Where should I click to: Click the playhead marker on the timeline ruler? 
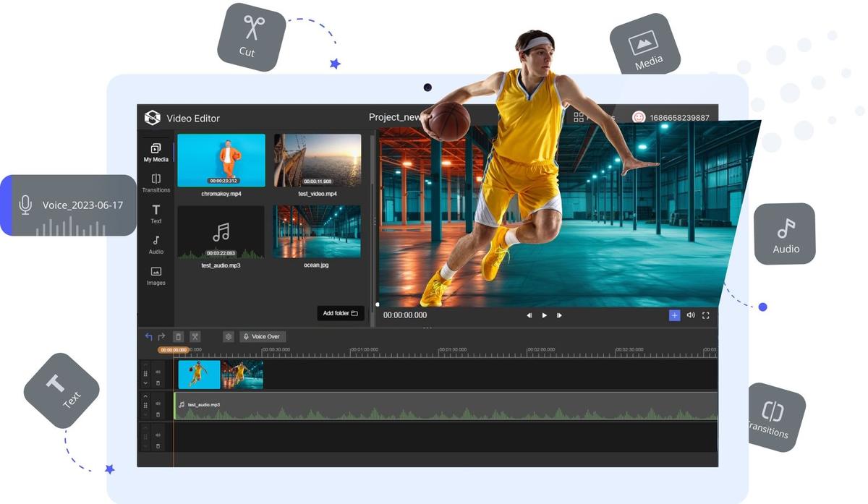click(x=173, y=349)
